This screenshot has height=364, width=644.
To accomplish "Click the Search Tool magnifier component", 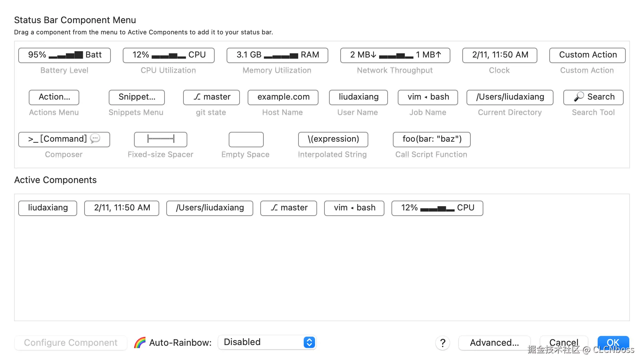I will pyautogui.click(x=593, y=97).
